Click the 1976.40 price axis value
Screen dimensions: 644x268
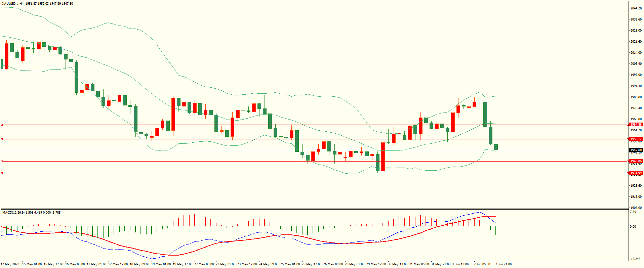coord(636,108)
